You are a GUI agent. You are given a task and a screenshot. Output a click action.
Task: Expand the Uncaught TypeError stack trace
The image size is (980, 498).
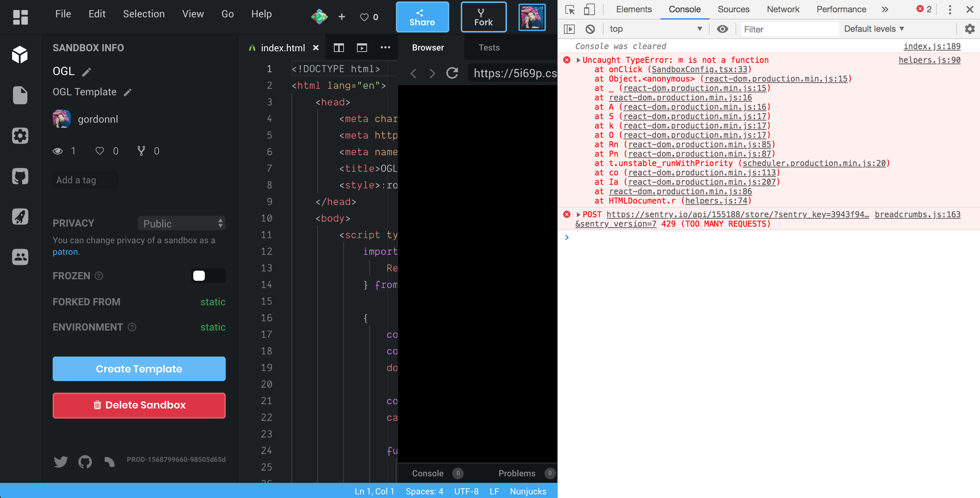[x=578, y=60]
